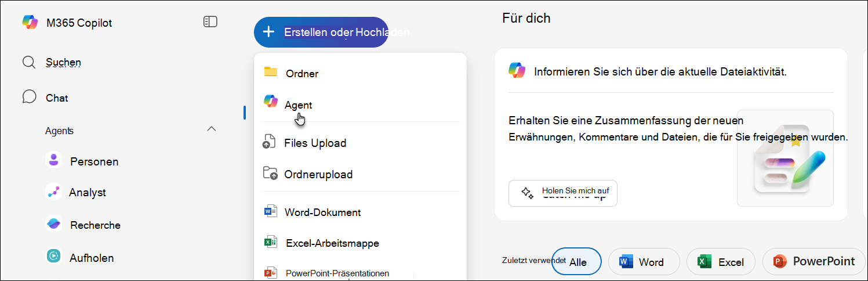Filter recent files by PowerPoint

814,262
